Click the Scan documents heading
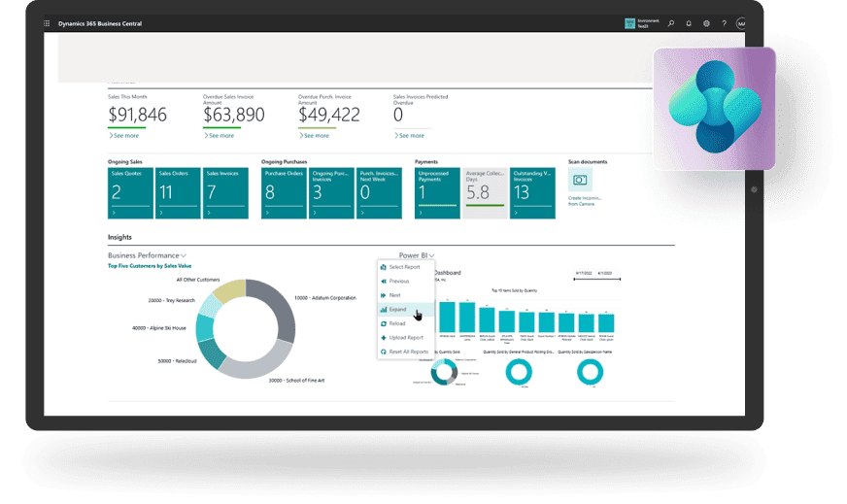The height and width of the screenshot is (504, 847). coord(588,161)
